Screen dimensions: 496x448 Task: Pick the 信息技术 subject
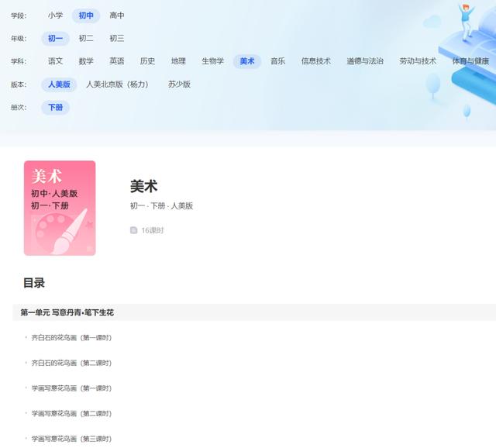coord(315,61)
